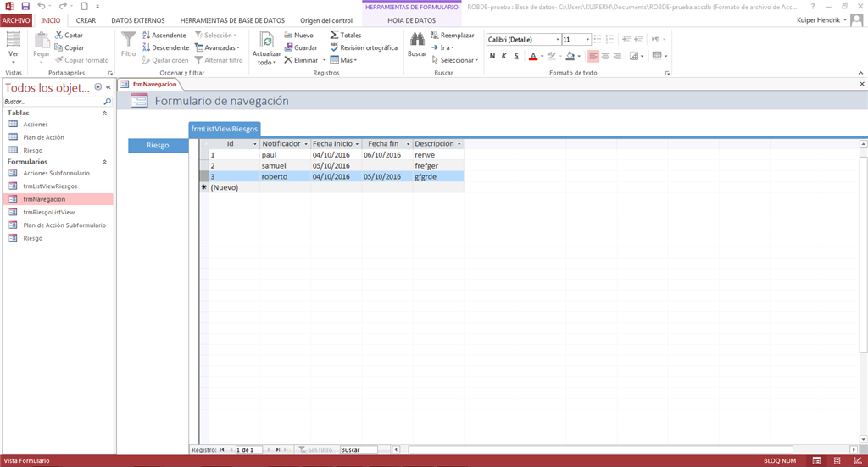Collapse the Formularios group
The width and height of the screenshot is (868, 467).
pyautogui.click(x=104, y=162)
